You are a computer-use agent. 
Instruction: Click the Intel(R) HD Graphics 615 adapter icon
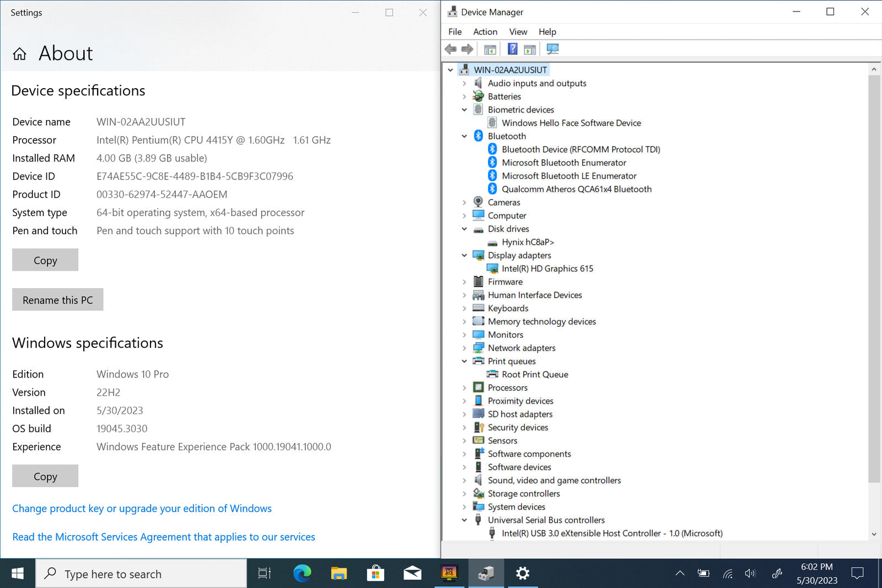point(492,268)
